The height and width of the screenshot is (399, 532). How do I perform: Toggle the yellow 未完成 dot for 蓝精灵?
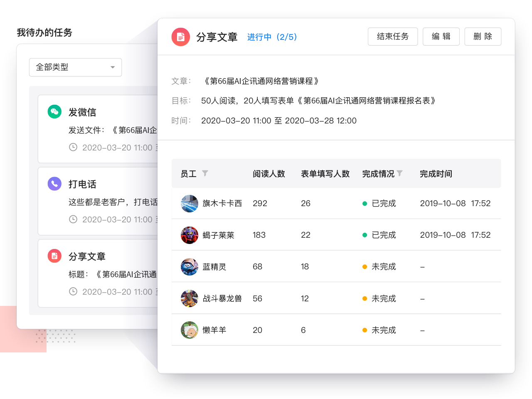coord(365,267)
